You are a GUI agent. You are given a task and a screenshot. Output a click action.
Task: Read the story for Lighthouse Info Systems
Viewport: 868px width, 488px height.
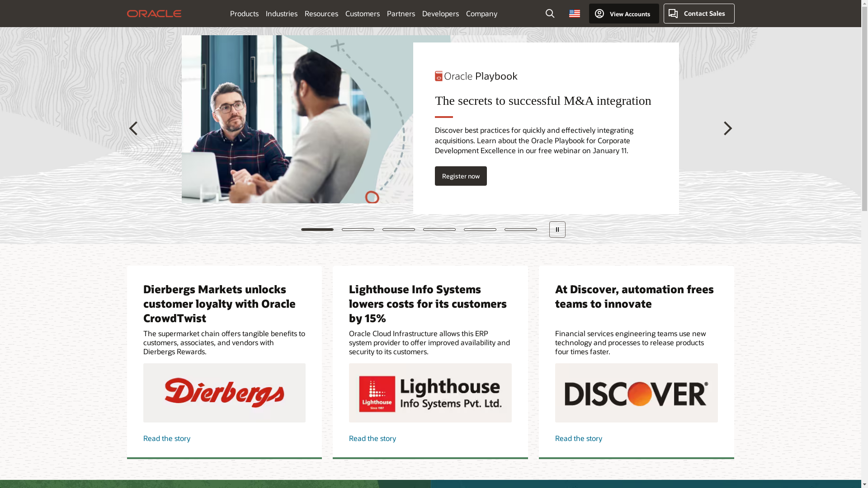coord(373,438)
